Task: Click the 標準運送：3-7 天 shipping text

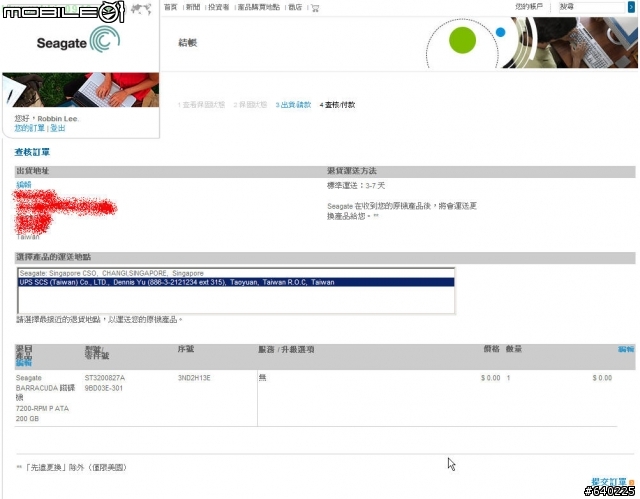Action: coord(356,186)
